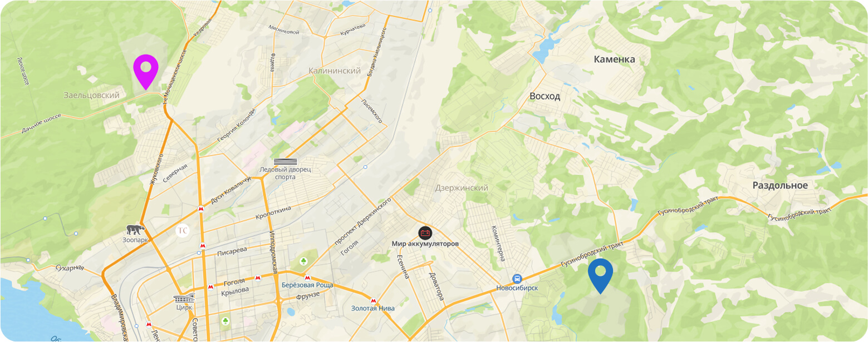Image resolution: width=868 pixels, height=342 pixels.
Task: Click the metro icon at Берёзовая Роща
Action: coord(306,276)
